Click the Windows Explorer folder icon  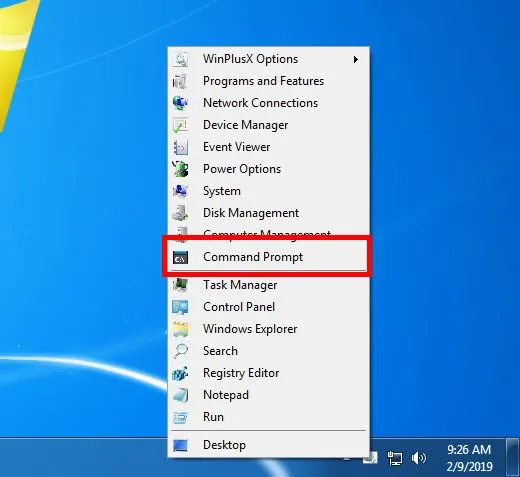pyautogui.click(x=180, y=329)
